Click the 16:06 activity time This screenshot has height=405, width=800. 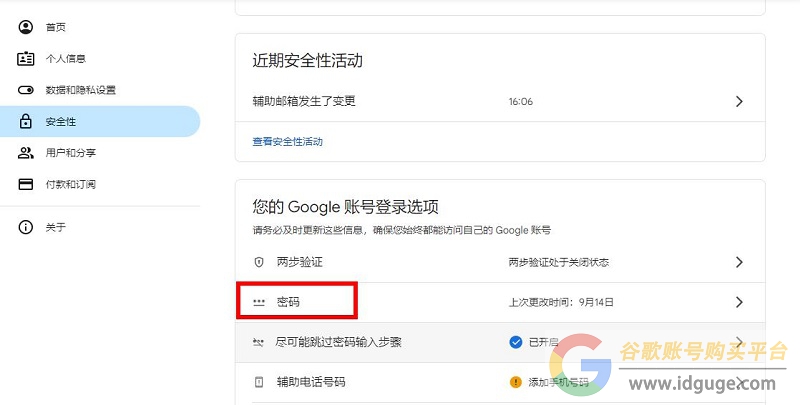click(520, 102)
